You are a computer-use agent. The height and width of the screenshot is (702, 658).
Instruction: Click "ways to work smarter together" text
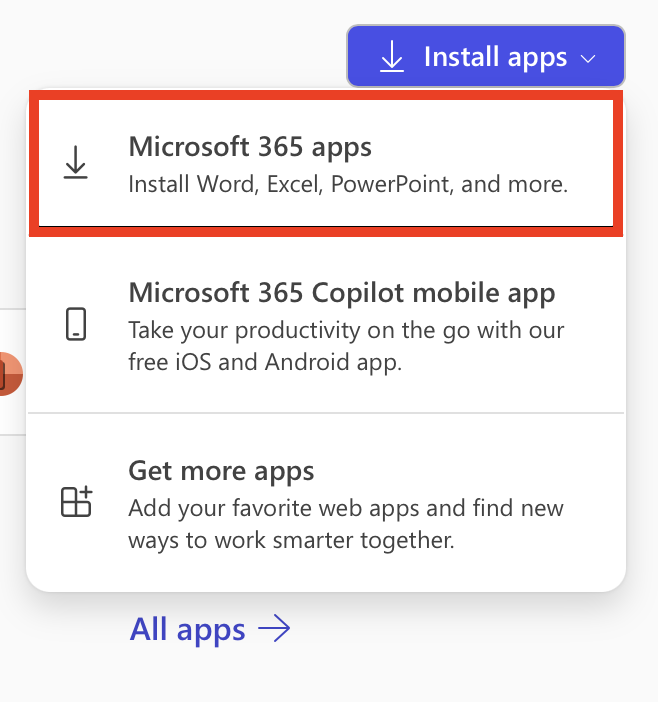291,541
